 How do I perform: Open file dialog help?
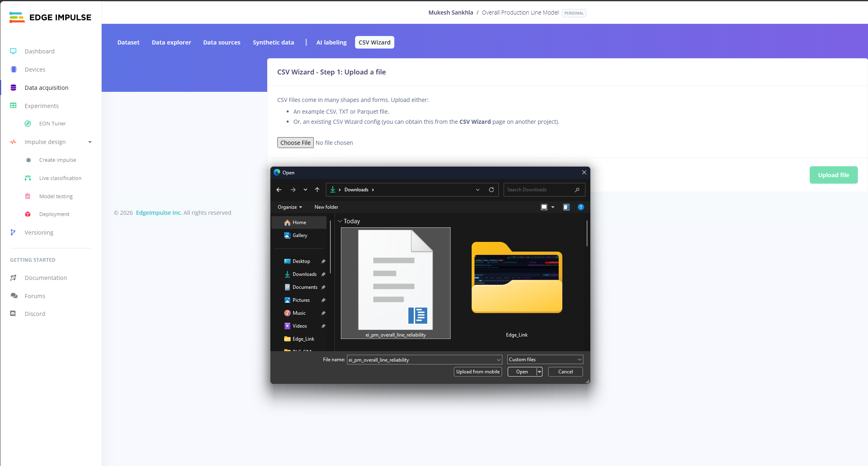(581, 207)
